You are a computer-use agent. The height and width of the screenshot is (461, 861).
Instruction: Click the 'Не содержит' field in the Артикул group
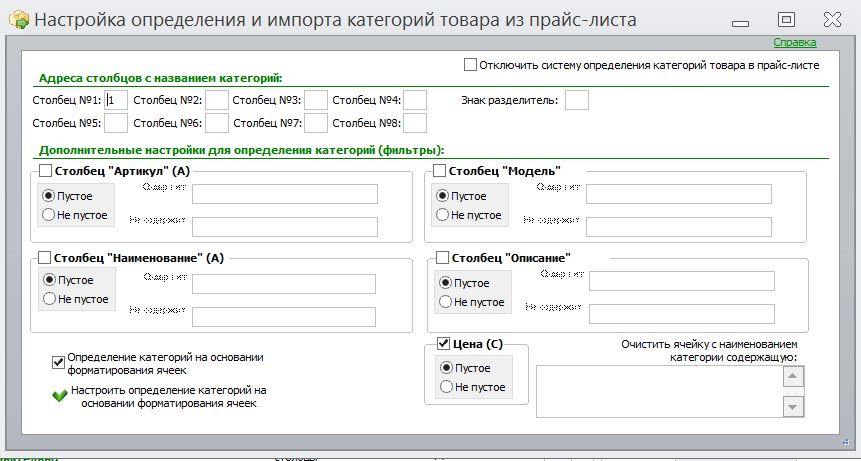(285, 227)
